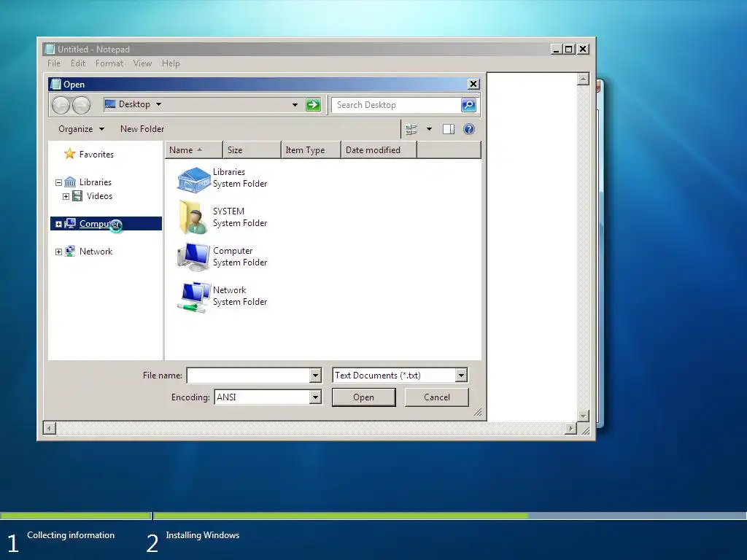Open the Encoding ANSI dropdown
Image resolution: width=747 pixels, height=560 pixels.
[315, 397]
